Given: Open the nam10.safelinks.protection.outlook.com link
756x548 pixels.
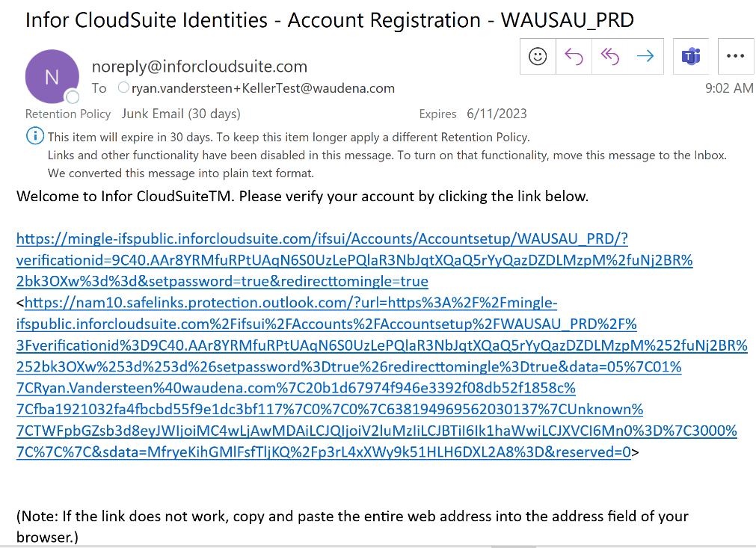Looking at the screenshot, I should click(291, 303).
